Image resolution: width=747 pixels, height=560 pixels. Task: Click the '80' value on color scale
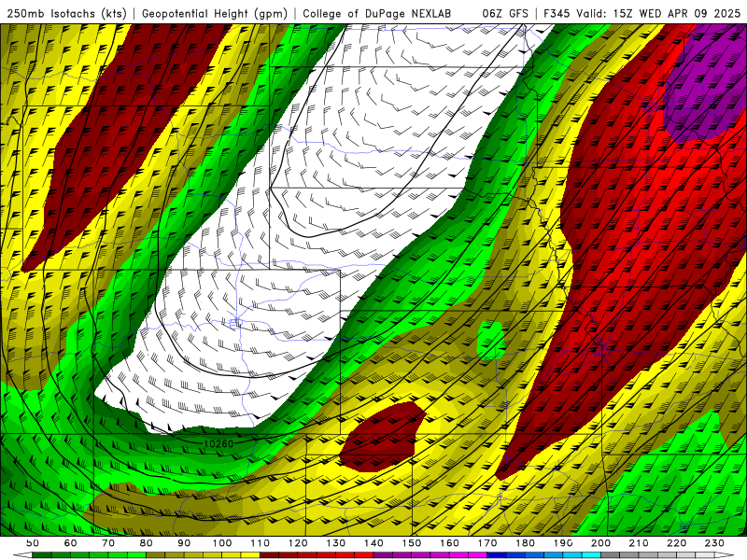coord(147,543)
